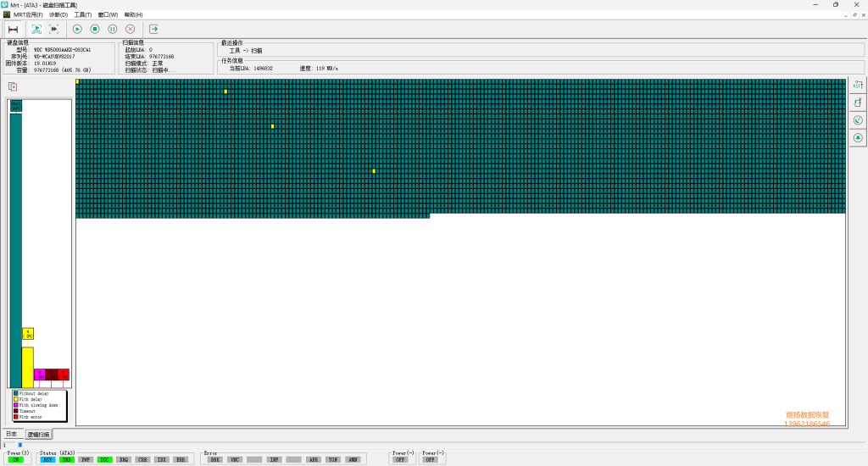The image size is (868, 466).
Task: Click the ABR error indicator
Action: 314,460
